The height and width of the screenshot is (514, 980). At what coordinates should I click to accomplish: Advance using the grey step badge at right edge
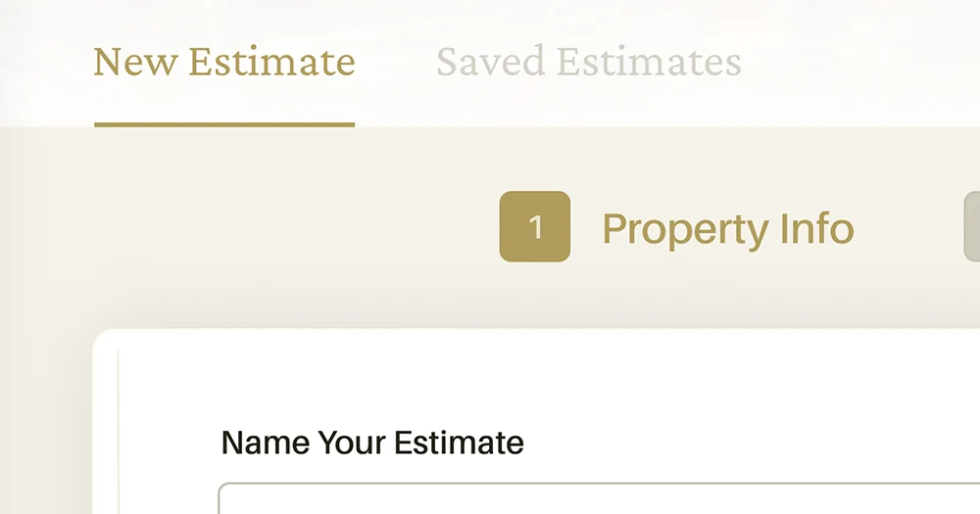point(972,227)
